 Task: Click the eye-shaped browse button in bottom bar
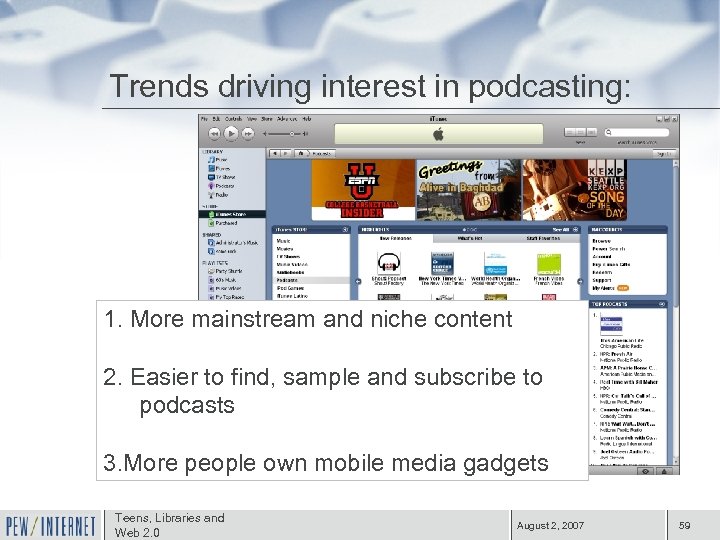tap(646, 471)
